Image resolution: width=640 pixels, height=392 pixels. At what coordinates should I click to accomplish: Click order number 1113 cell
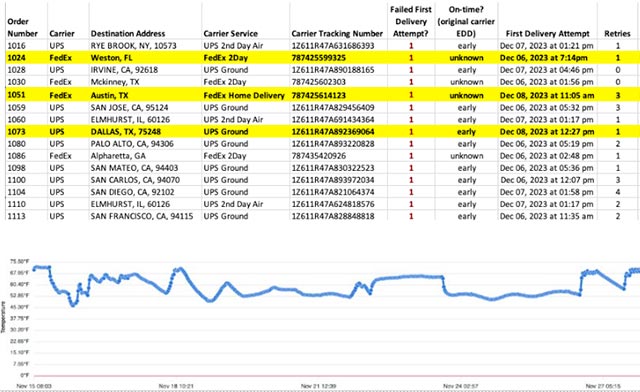pyautogui.click(x=16, y=216)
